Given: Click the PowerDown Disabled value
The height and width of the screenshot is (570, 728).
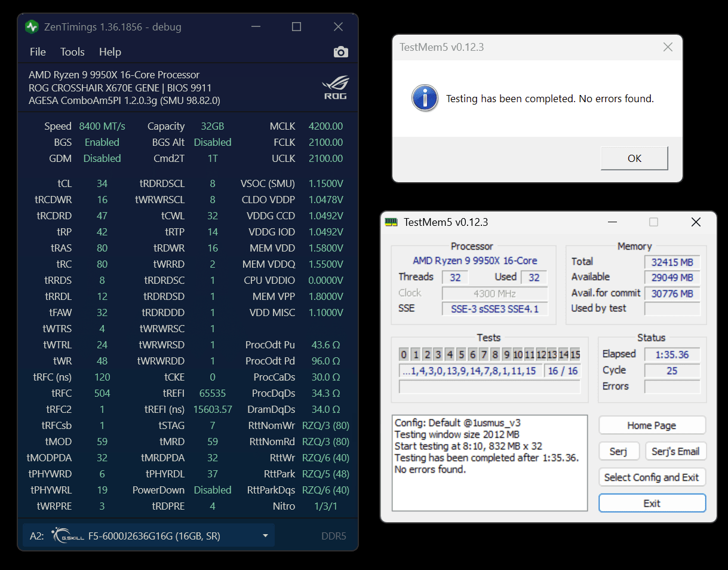Looking at the screenshot, I should pyautogui.click(x=213, y=490).
